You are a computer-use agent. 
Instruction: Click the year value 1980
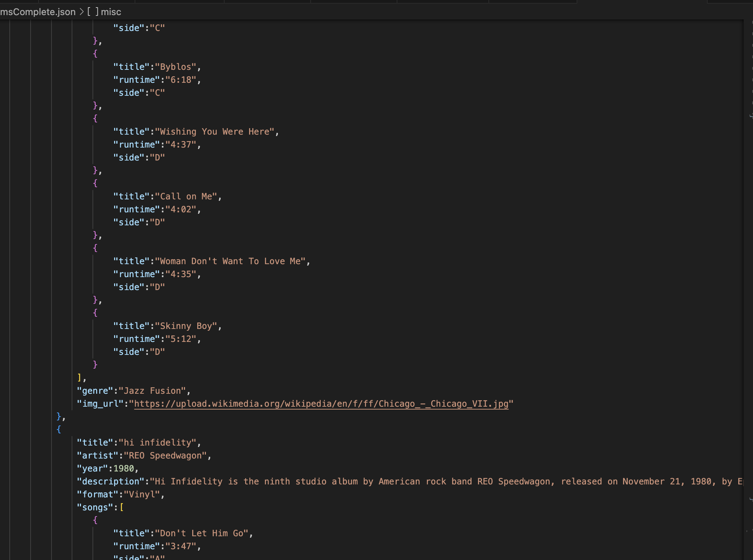coord(124,469)
